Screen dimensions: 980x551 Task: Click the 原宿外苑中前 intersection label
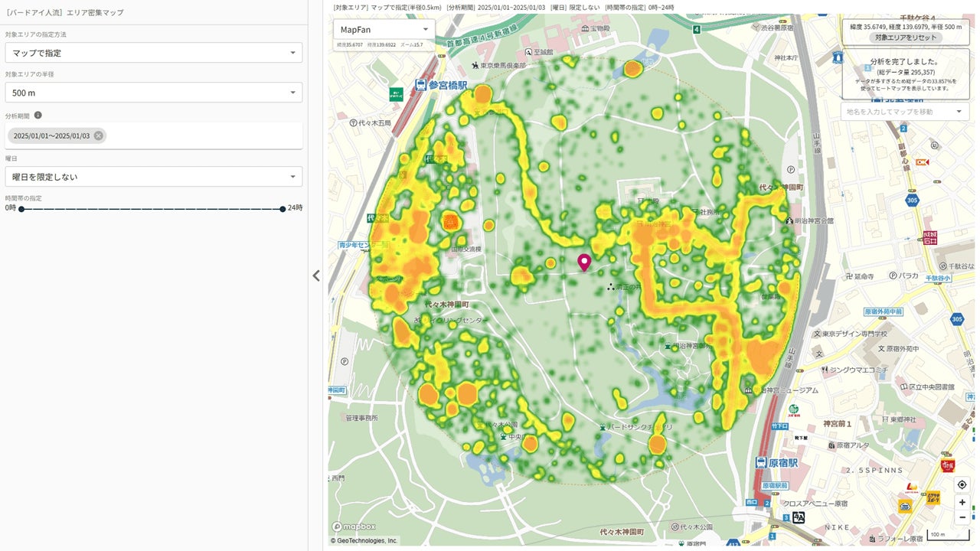[883, 311]
